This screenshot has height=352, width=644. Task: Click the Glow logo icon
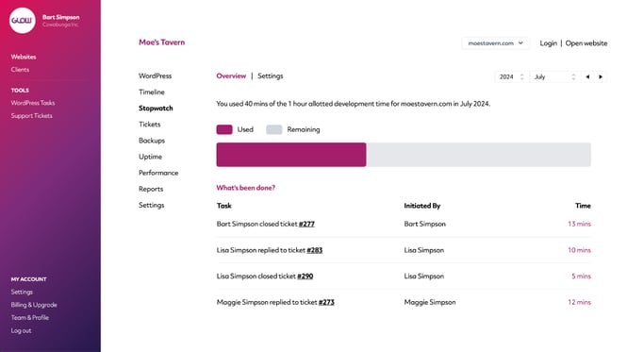tap(23, 20)
